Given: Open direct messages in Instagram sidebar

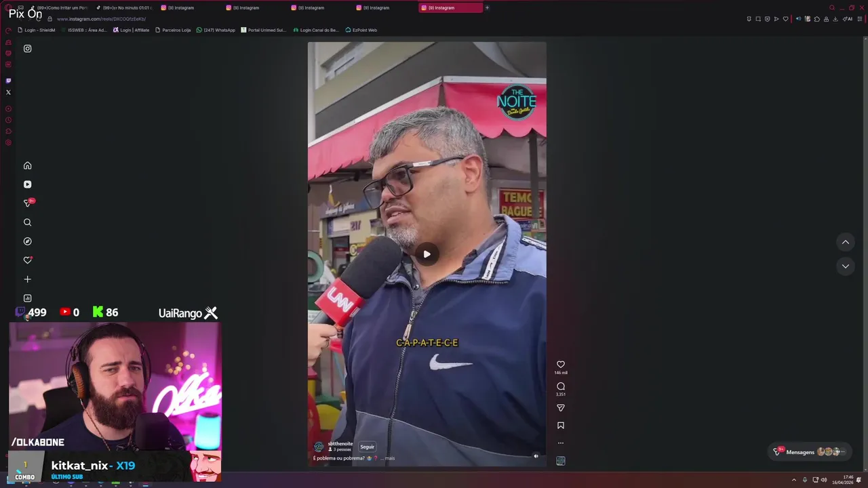Looking at the screenshot, I should tap(28, 203).
